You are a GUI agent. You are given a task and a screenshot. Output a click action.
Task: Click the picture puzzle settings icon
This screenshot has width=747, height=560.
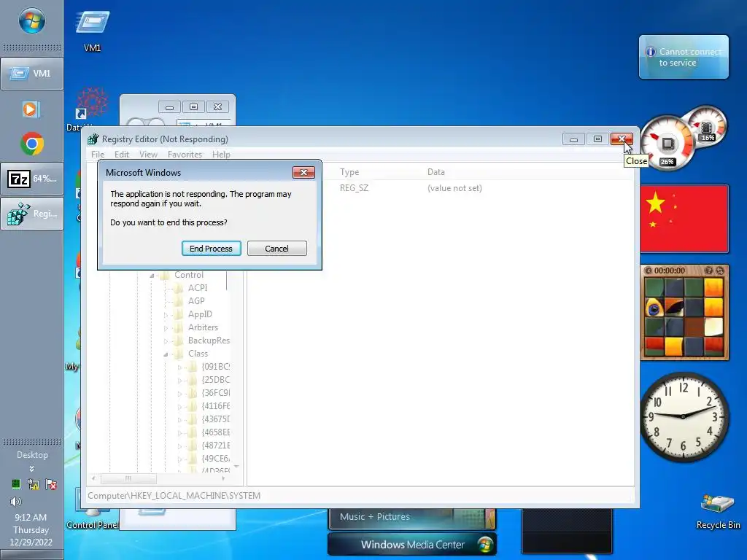(x=720, y=271)
